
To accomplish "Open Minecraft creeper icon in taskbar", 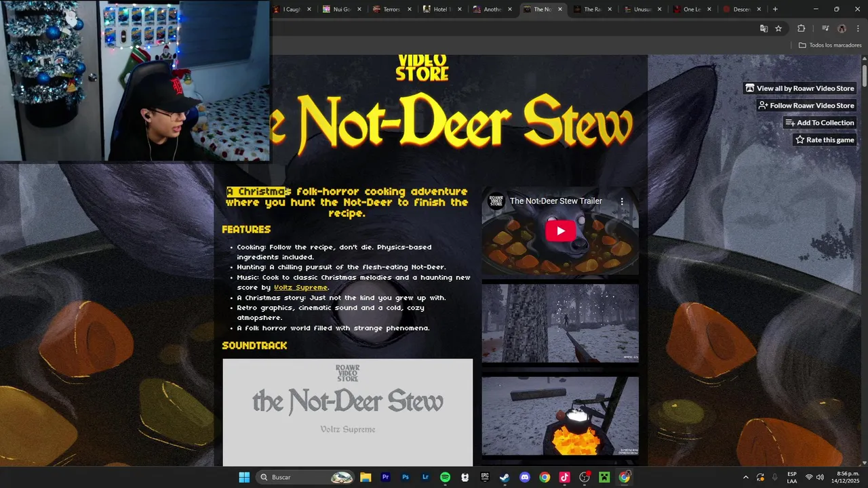I will tap(604, 477).
